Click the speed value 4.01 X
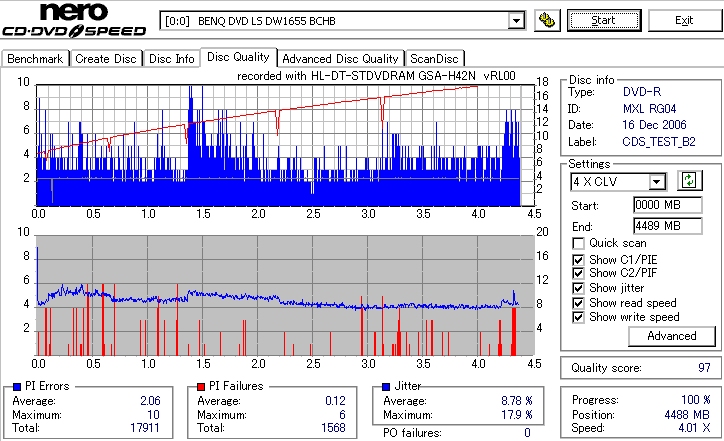 tap(694, 428)
